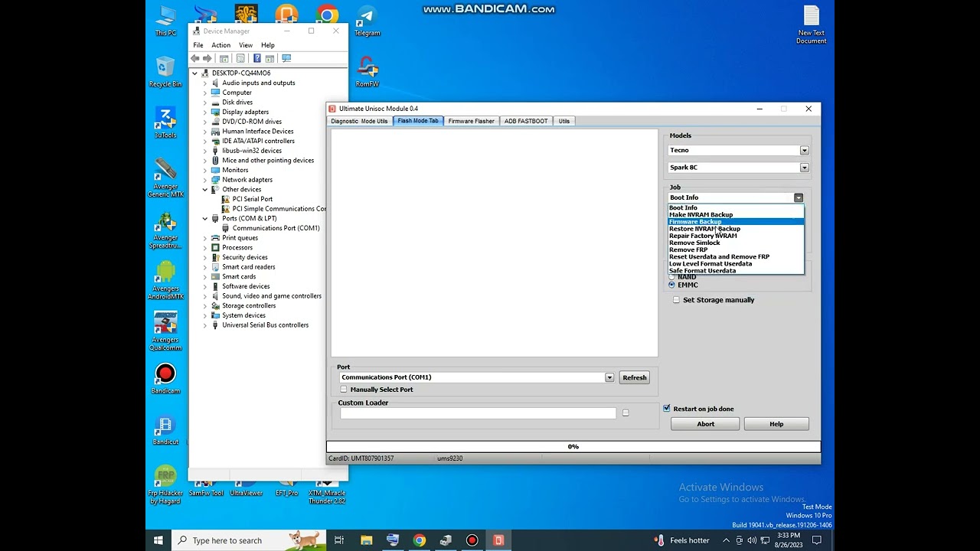Click the Forward arrow in Device Manager toolbar
The height and width of the screenshot is (551, 980).
click(207, 58)
